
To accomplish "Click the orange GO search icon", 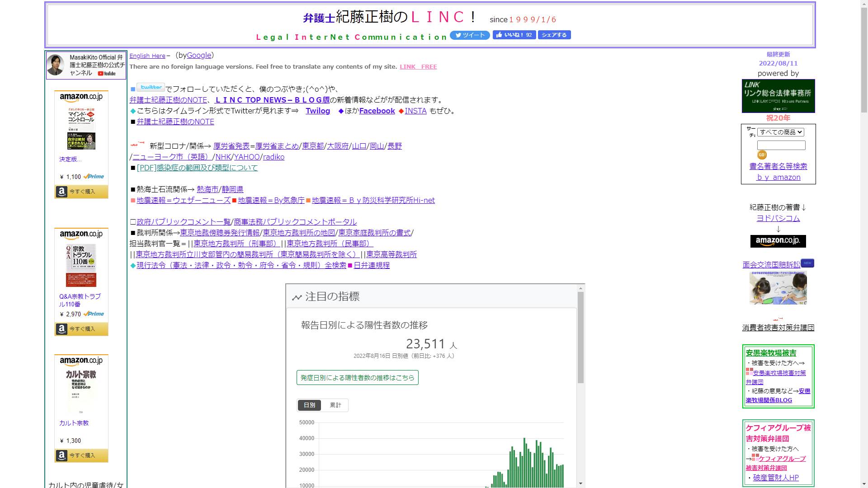I will click(x=762, y=155).
